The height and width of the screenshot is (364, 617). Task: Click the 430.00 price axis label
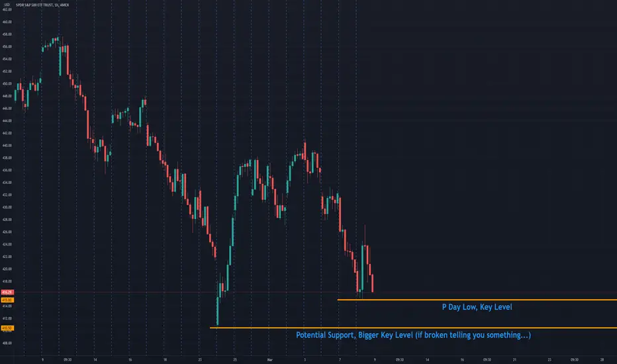[7, 207]
